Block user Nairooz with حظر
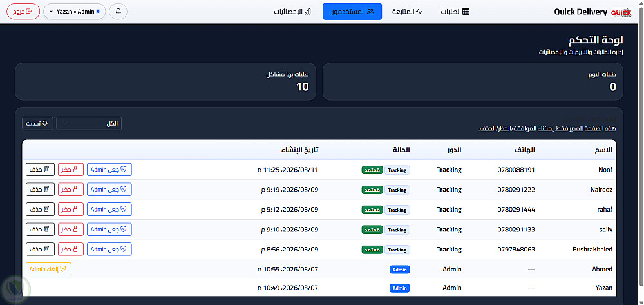This screenshot has height=305, width=644. pyautogui.click(x=71, y=190)
